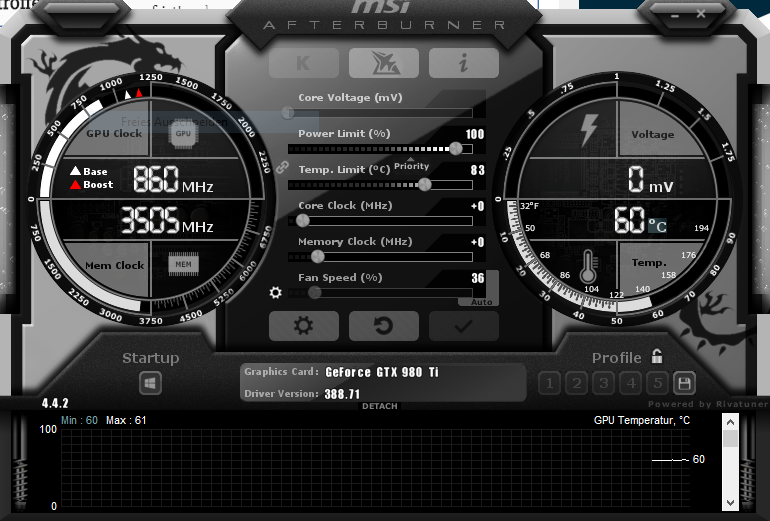The width and height of the screenshot is (770, 521).
Task: Click the monitoring graph scrollbar thumb
Action: coord(730,439)
